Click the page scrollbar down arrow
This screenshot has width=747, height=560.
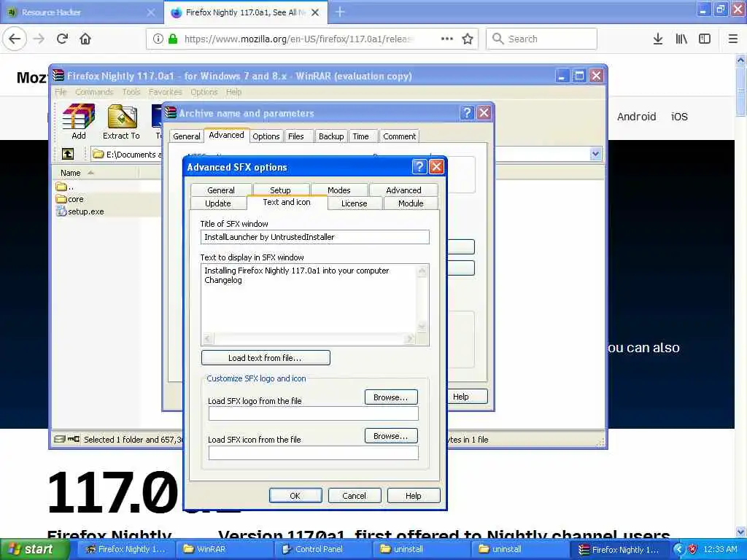(x=740, y=532)
